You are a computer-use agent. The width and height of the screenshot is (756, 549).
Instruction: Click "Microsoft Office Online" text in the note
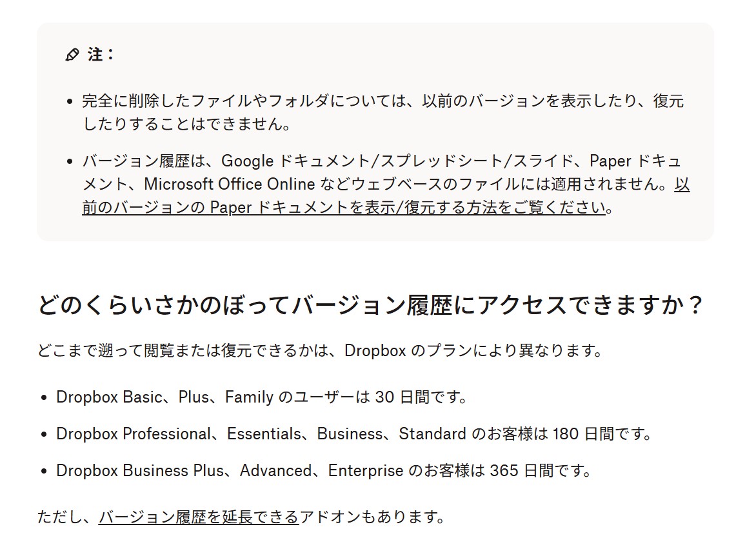(229, 185)
